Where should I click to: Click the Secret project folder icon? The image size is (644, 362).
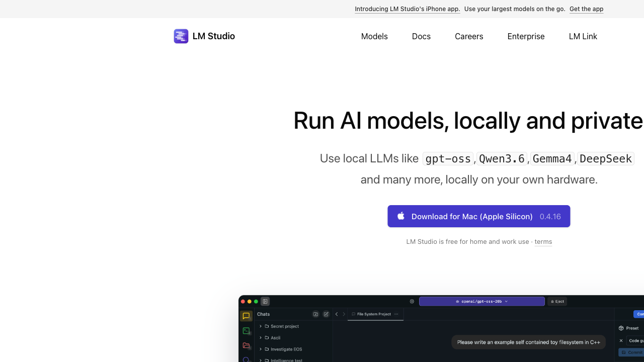click(x=267, y=326)
